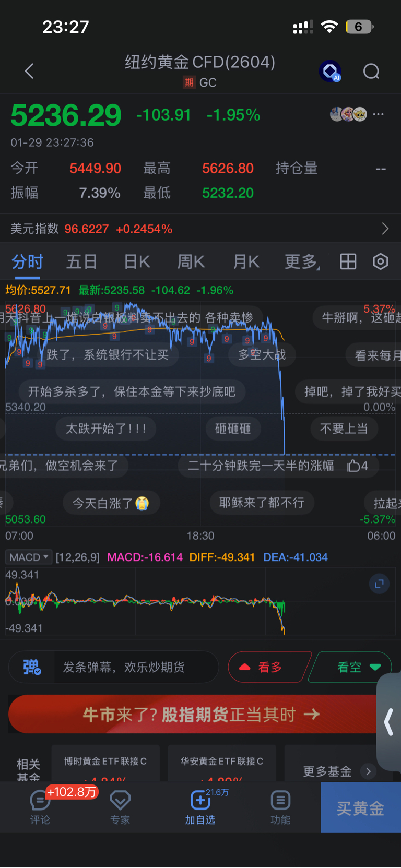
Task: Tap 加自选 add-to-watchlist icon
Action: click(x=200, y=807)
